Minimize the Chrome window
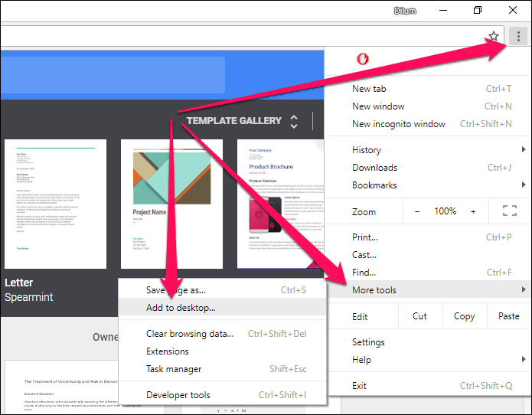 click(x=442, y=11)
